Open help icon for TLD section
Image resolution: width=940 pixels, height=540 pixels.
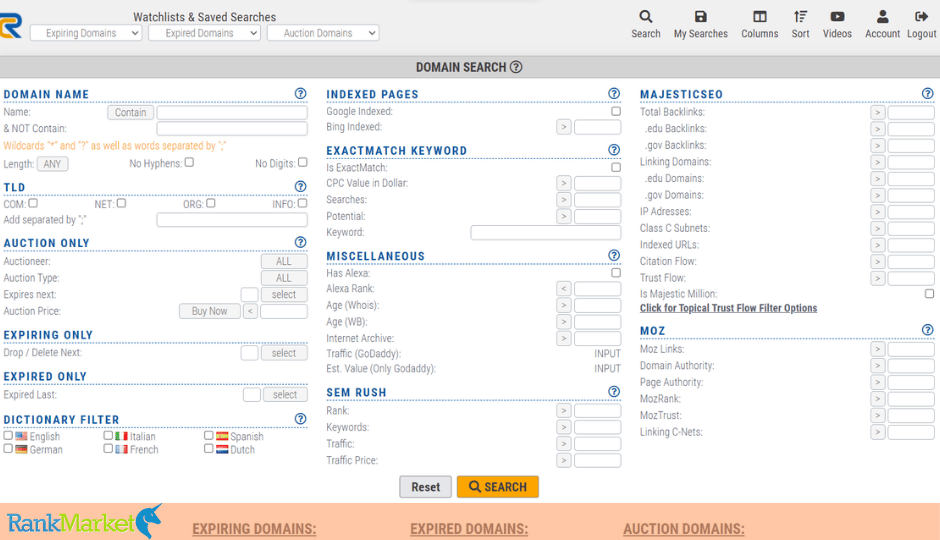(x=300, y=186)
